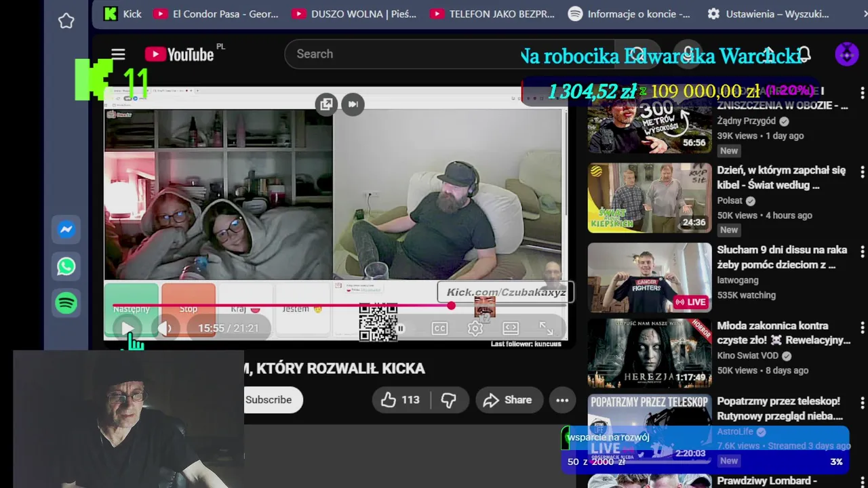Share the video via Share button
Image resolution: width=868 pixels, height=488 pixels.
(507, 400)
